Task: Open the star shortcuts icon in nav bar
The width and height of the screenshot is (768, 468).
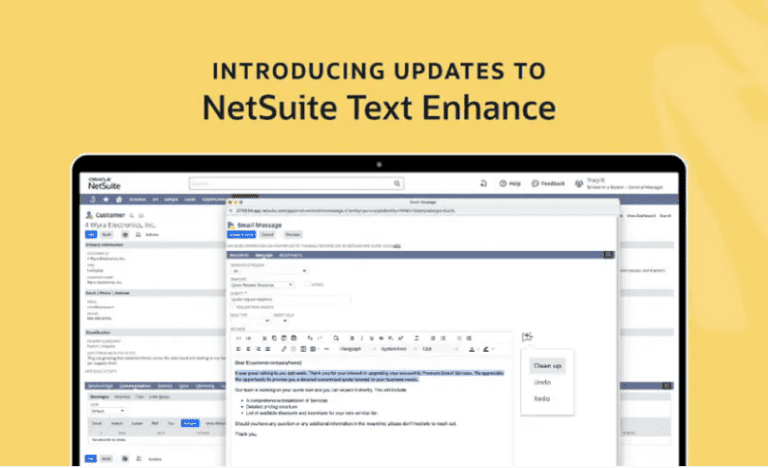Action: pos(106,199)
